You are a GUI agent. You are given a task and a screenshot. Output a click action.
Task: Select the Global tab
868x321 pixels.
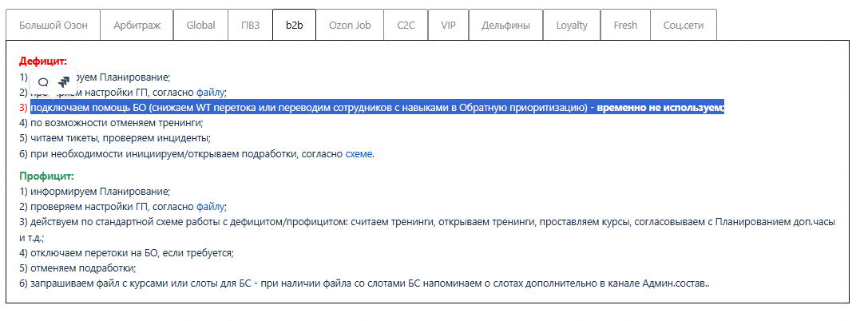coord(200,25)
